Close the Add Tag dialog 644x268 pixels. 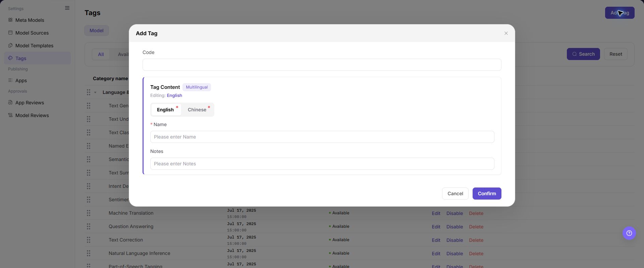pyautogui.click(x=506, y=33)
